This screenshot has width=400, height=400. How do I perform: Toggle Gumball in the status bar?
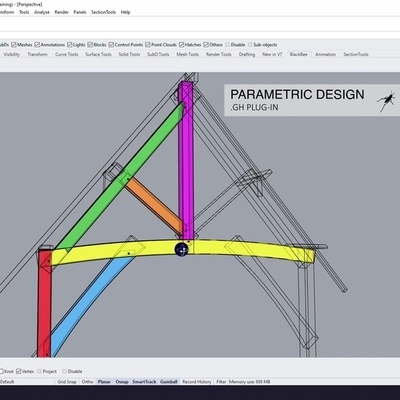[x=169, y=382]
